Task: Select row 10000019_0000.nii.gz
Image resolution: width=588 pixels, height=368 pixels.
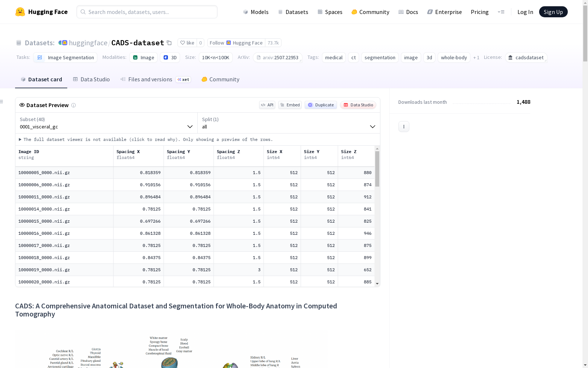Action: pos(195,270)
